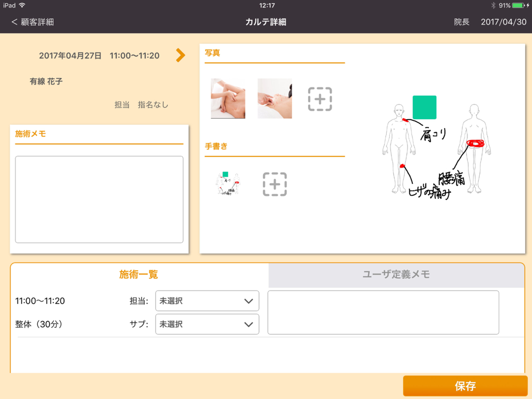Switch to ユーザ定義メモ tab
The height and width of the screenshot is (399, 532).
click(x=396, y=274)
